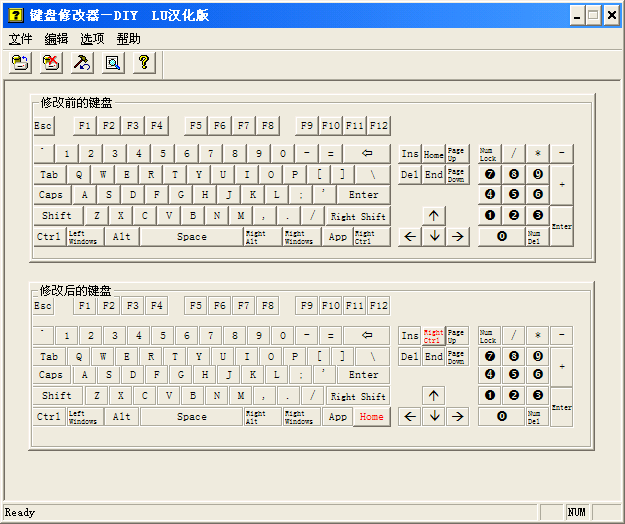The image size is (625, 524).
Task: Open the 文件 menu
Action: (20, 38)
